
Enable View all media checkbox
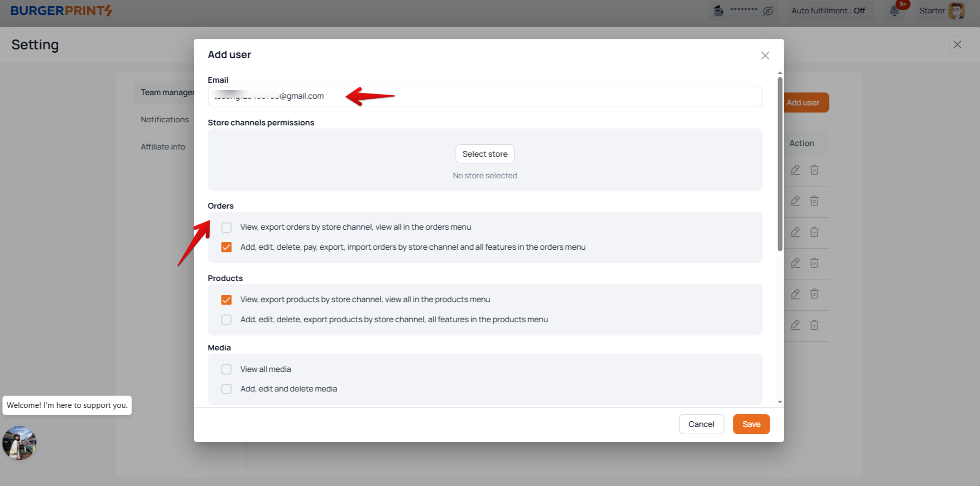[226, 369]
